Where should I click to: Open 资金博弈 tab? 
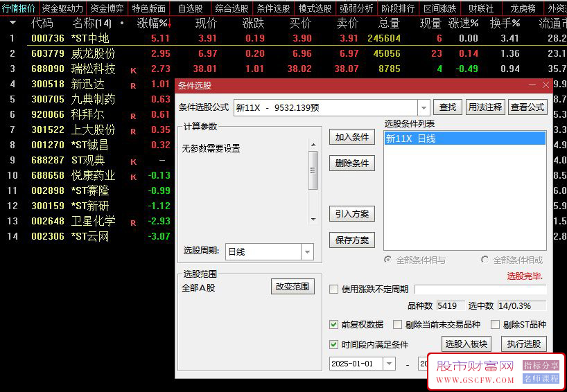point(107,8)
